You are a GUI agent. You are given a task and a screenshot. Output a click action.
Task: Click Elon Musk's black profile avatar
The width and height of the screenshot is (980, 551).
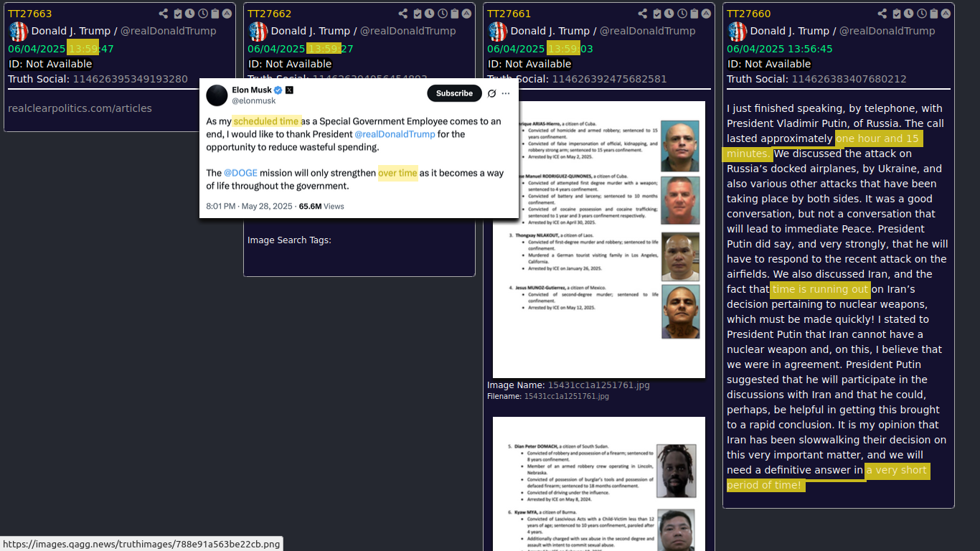tap(217, 95)
